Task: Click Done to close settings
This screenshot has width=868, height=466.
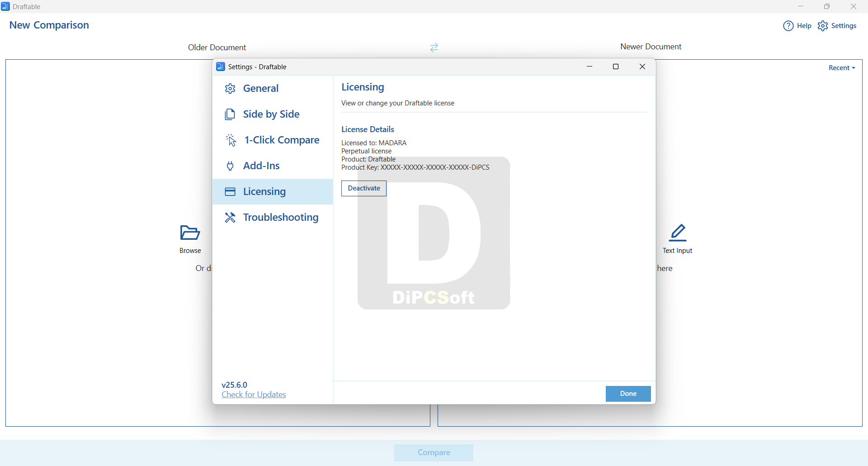Action: [628, 394]
